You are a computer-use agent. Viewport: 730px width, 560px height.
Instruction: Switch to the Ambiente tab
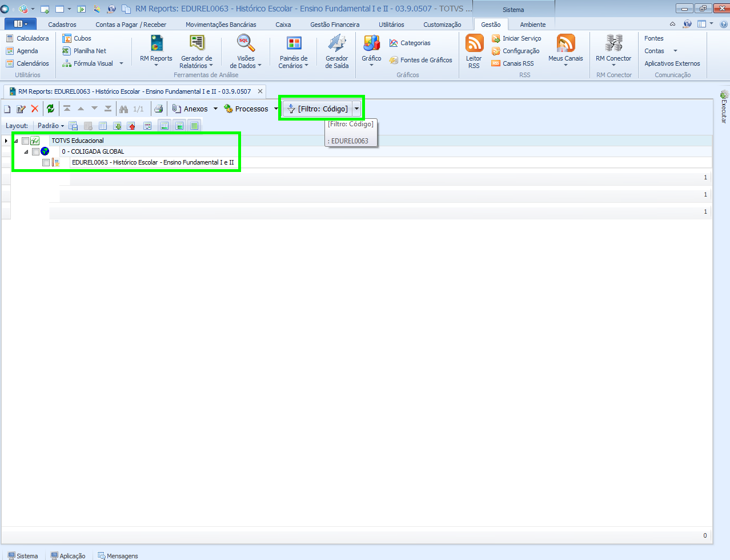click(532, 25)
